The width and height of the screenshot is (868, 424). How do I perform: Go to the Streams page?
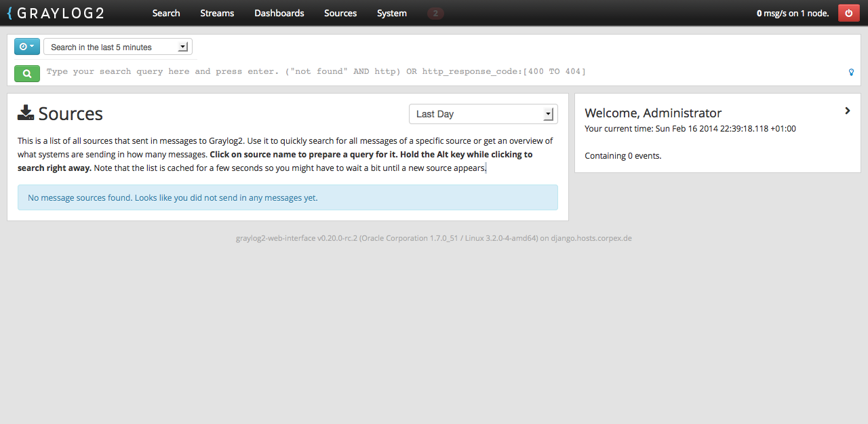(217, 13)
